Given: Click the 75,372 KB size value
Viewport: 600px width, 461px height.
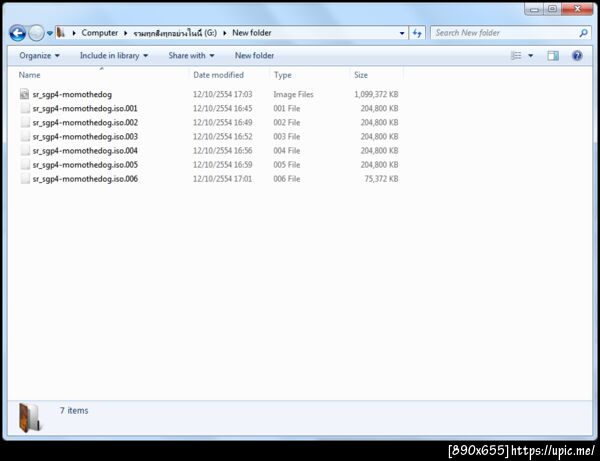Looking at the screenshot, I should click(382, 179).
